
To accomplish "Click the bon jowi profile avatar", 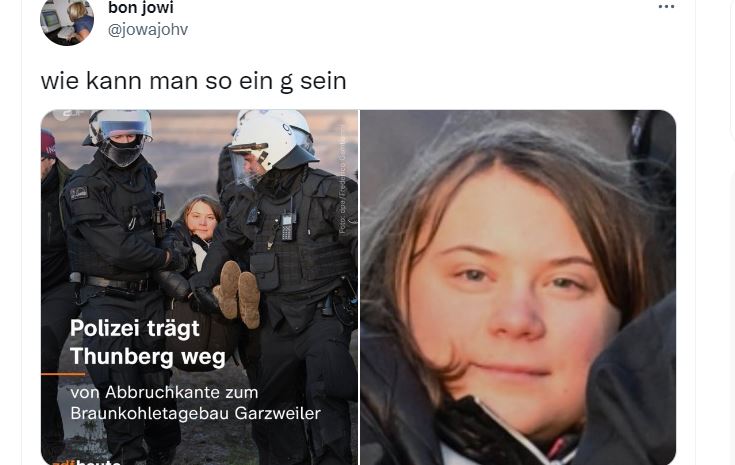I will pos(67,22).
